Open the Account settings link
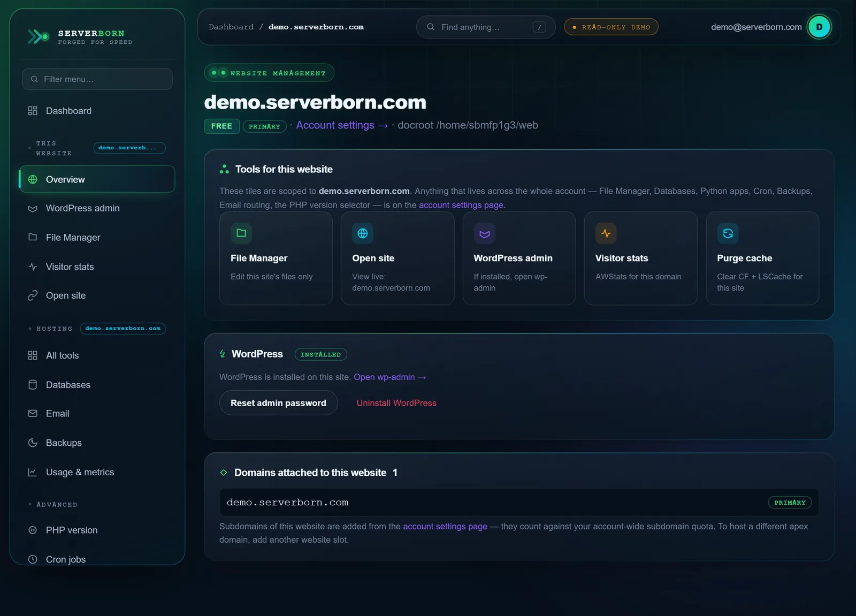Image resolution: width=856 pixels, height=616 pixels. [x=342, y=125]
